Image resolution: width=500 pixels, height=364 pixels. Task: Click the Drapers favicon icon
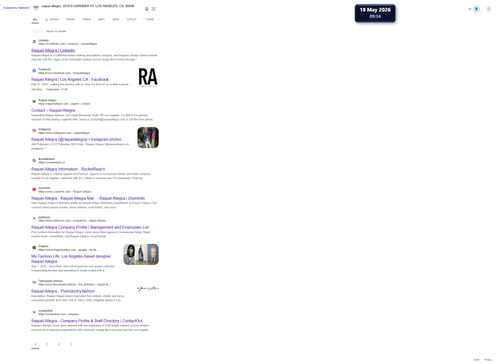pos(34,248)
